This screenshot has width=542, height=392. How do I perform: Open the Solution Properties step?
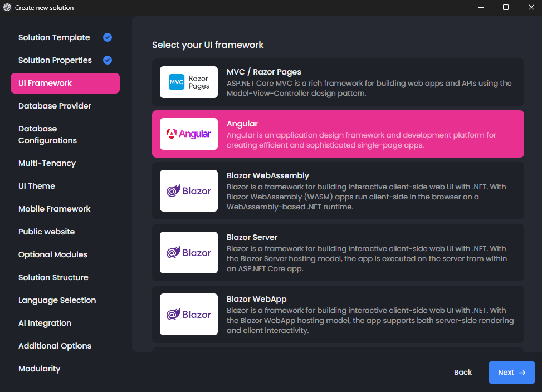[55, 60]
